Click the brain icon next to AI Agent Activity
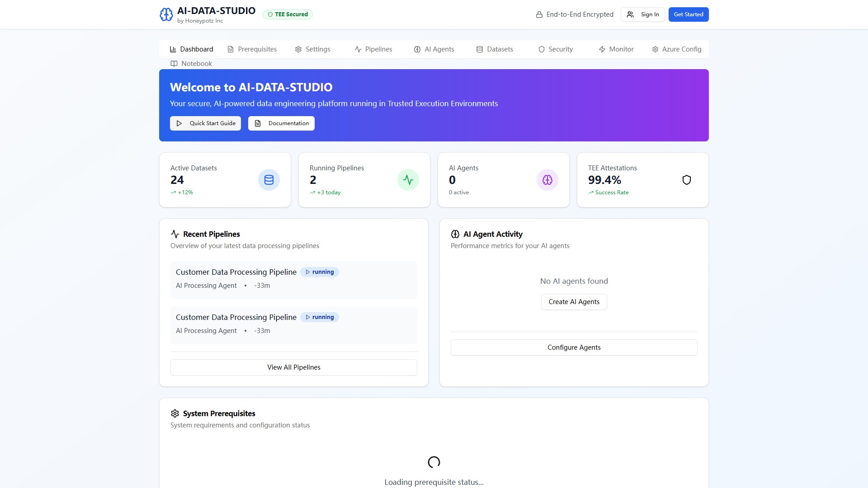The width and height of the screenshot is (868, 488). pyautogui.click(x=455, y=234)
